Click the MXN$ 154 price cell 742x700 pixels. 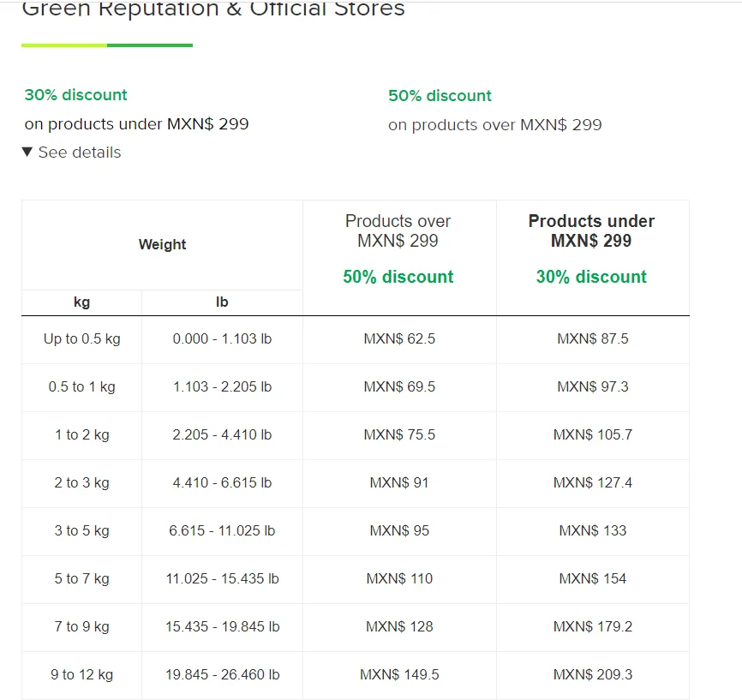[x=593, y=579]
